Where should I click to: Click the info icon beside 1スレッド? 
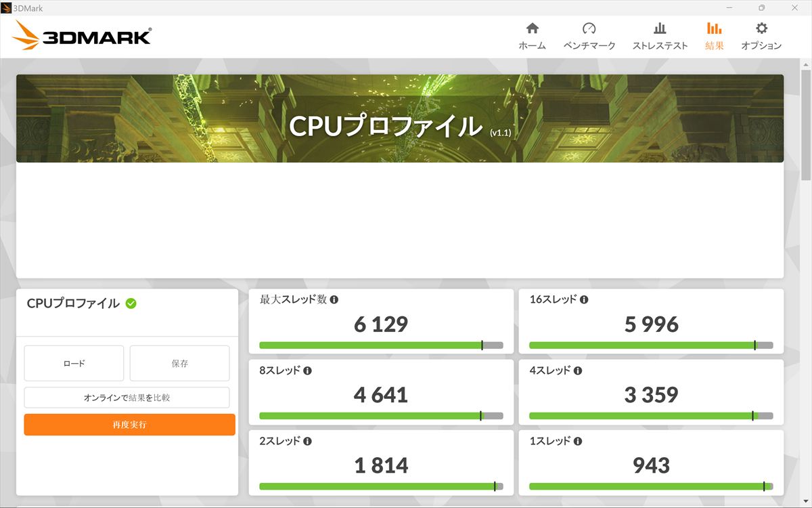[578, 441]
